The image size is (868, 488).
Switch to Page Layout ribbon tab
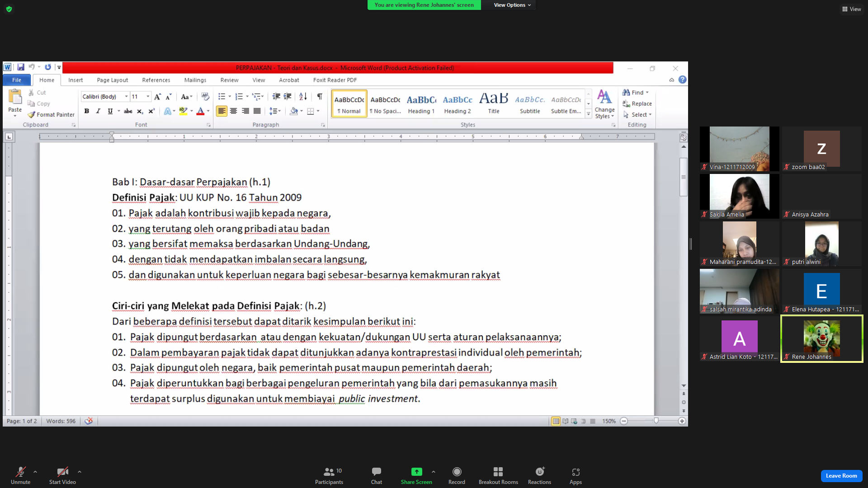pyautogui.click(x=112, y=80)
